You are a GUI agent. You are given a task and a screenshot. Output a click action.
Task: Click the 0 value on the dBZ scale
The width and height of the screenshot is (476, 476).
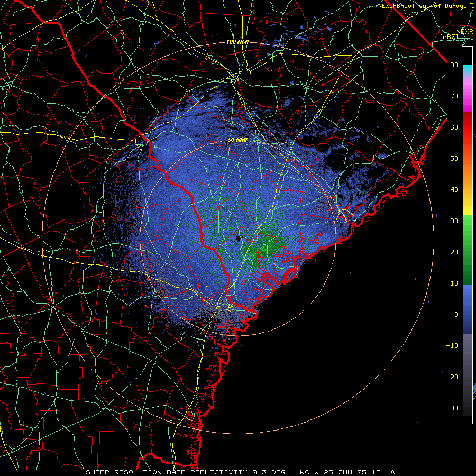coord(456,315)
